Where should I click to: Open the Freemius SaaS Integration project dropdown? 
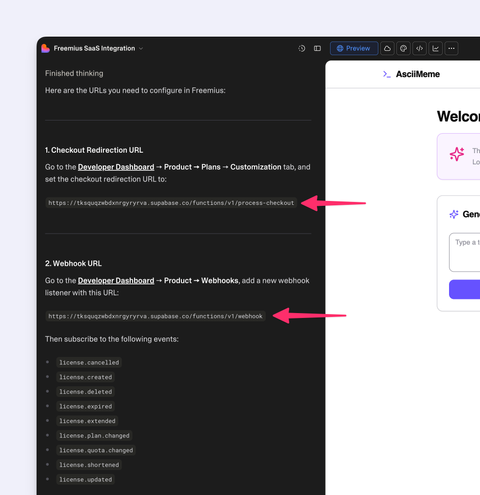tap(98, 48)
